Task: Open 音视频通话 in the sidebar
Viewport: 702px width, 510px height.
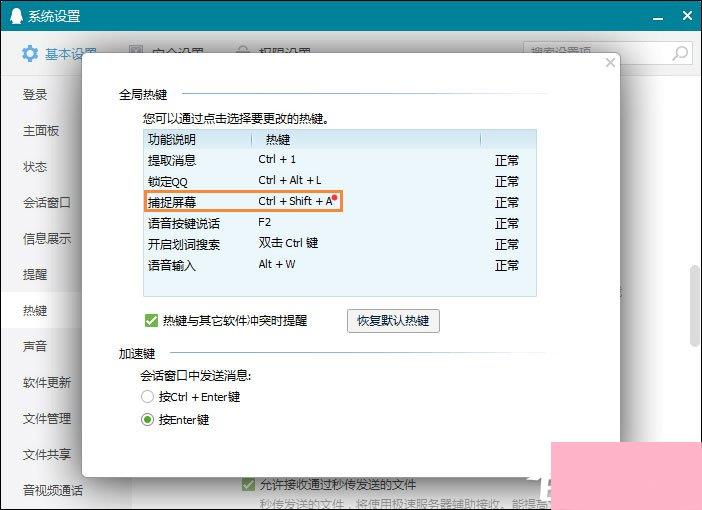Action: (52, 490)
